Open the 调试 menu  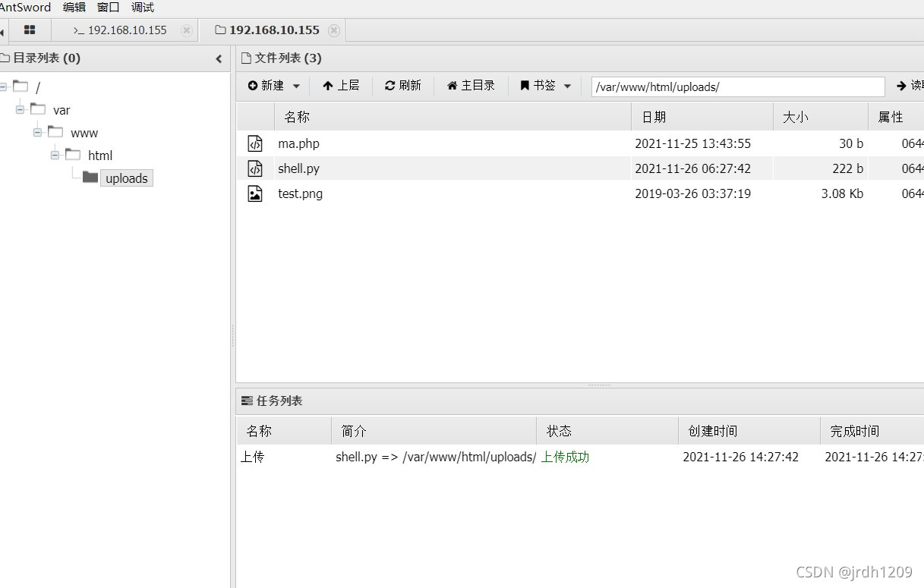click(143, 8)
